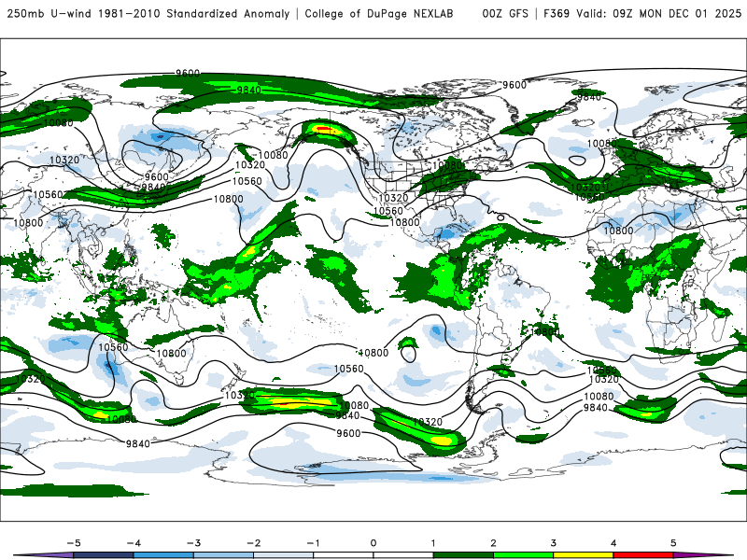747x560 pixels.
Task: Click the pale blue -2 to -1 colorbar segment
Action: click(284, 555)
